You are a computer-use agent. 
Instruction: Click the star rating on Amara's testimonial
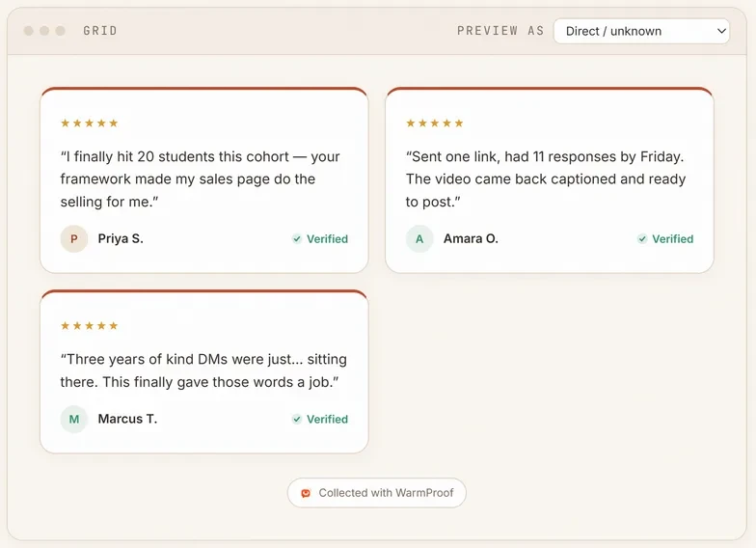(434, 123)
